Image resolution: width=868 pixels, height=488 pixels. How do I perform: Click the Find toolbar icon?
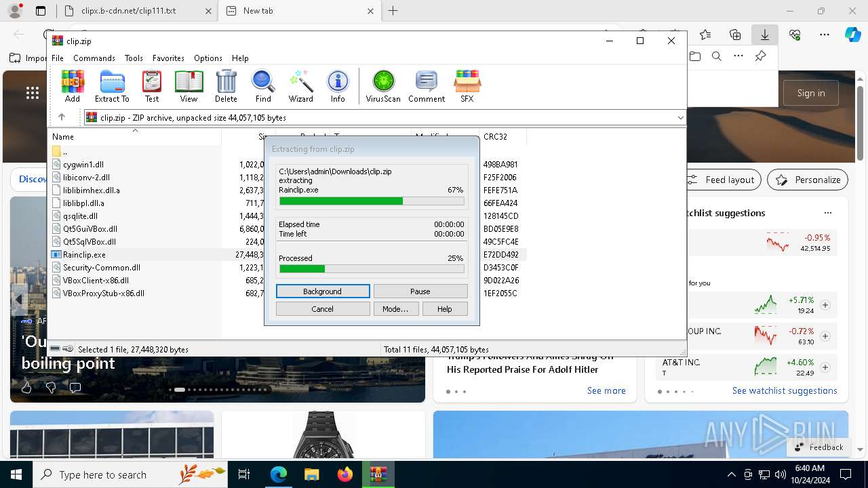click(263, 86)
